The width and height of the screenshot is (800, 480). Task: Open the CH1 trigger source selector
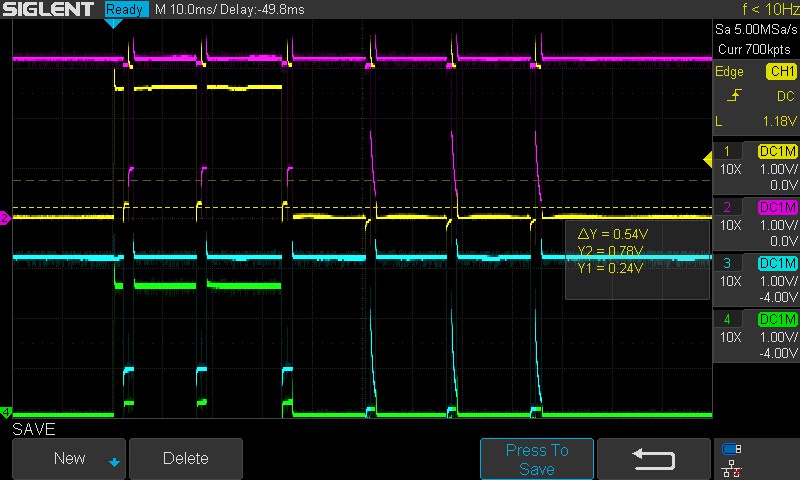point(779,72)
